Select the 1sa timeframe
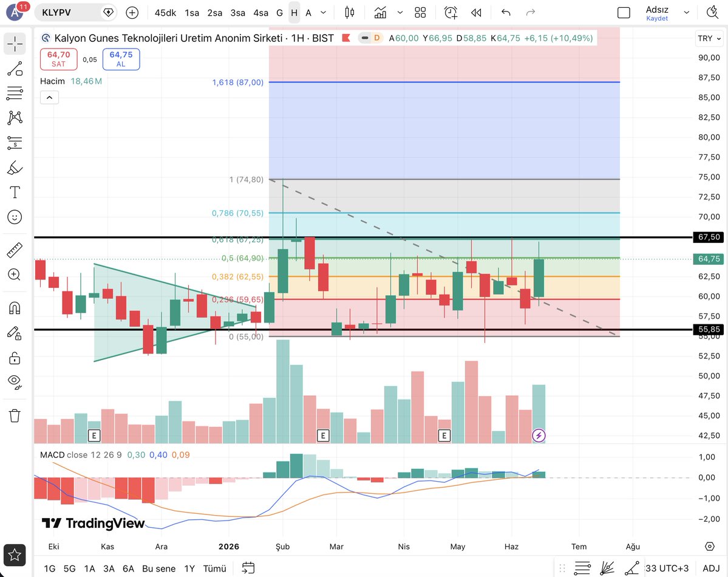 (x=192, y=13)
